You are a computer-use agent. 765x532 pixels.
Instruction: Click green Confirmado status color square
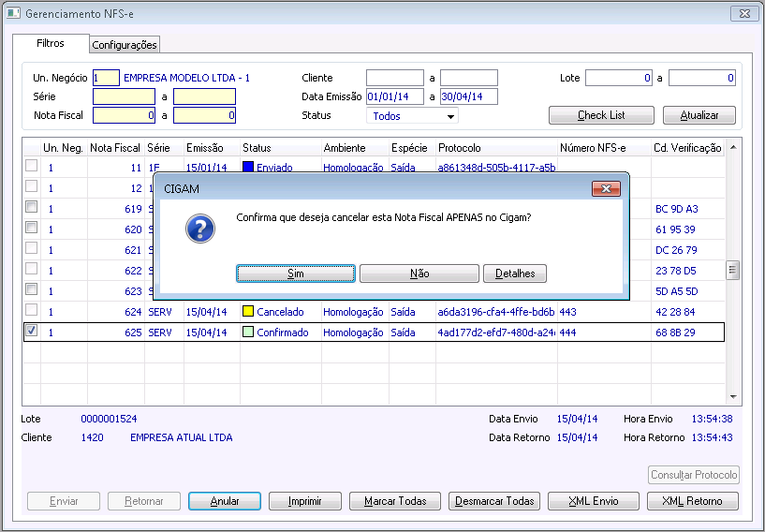pyautogui.click(x=248, y=332)
